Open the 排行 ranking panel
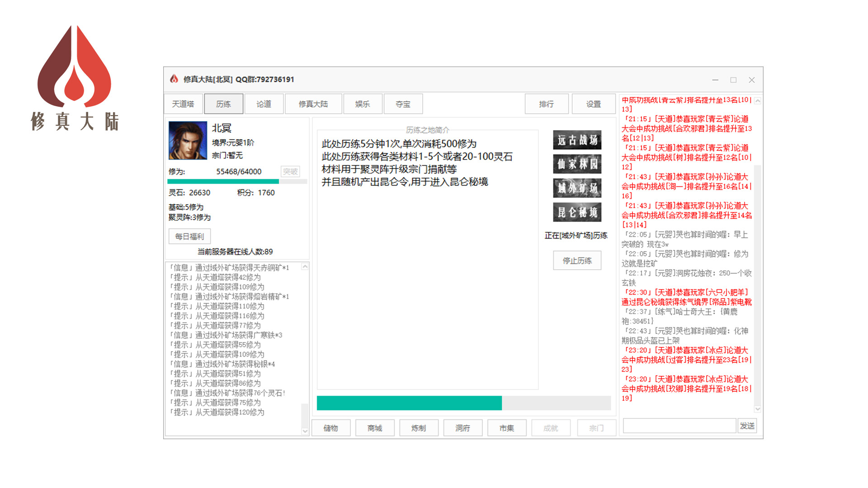The height and width of the screenshot is (488, 868). (547, 103)
